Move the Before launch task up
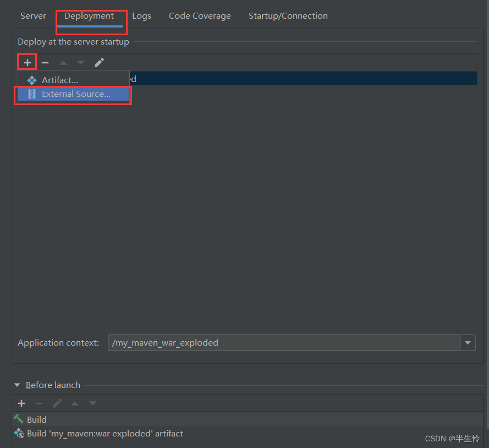Image resolution: width=489 pixels, height=448 pixels. point(75,403)
